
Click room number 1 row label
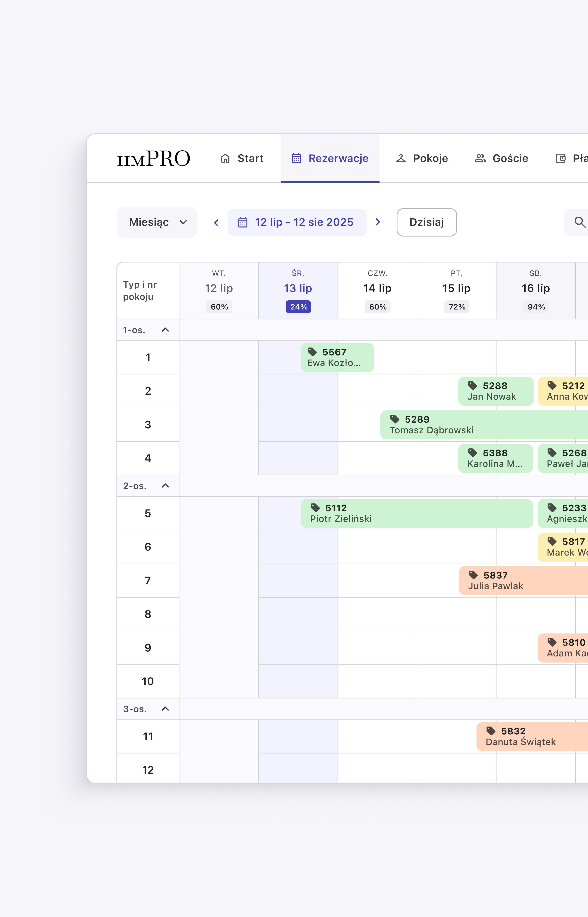click(x=148, y=358)
